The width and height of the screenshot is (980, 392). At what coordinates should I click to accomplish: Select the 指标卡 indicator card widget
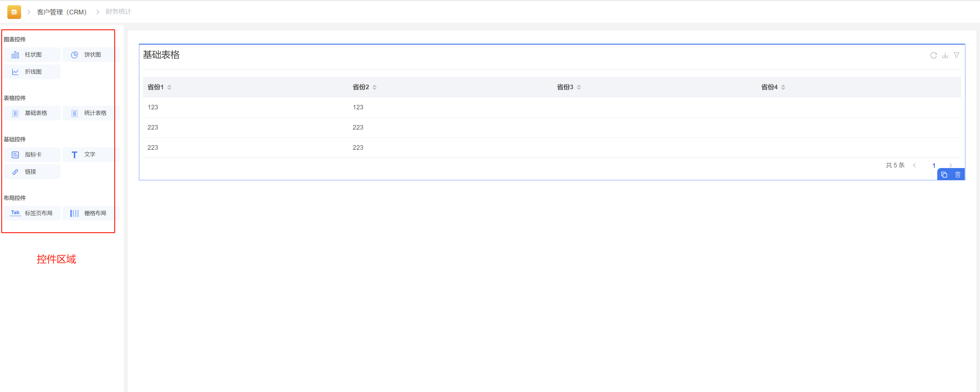pyautogui.click(x=33, y=155)
